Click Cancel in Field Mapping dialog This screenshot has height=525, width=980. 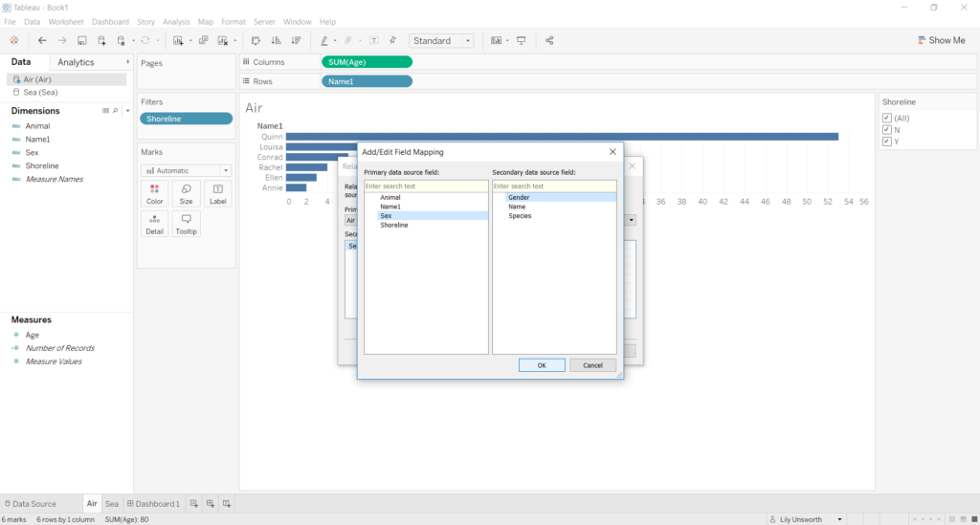pos(592,365)
